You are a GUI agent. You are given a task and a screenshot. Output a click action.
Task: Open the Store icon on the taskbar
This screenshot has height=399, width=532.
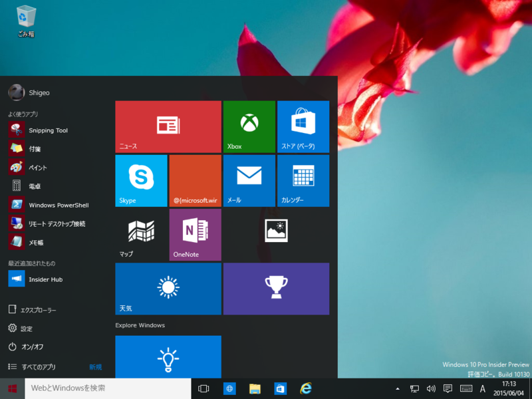pyautogui.click(x=280, y=388)
